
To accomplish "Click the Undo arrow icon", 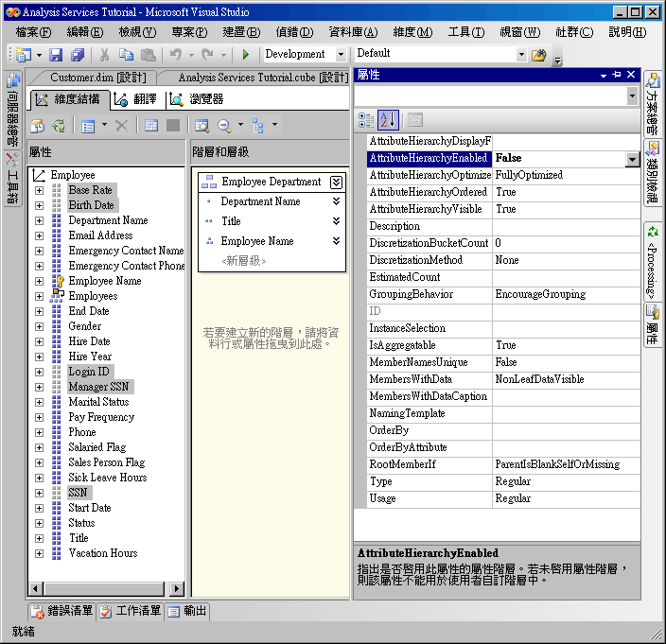I will (x=175, y=54).
